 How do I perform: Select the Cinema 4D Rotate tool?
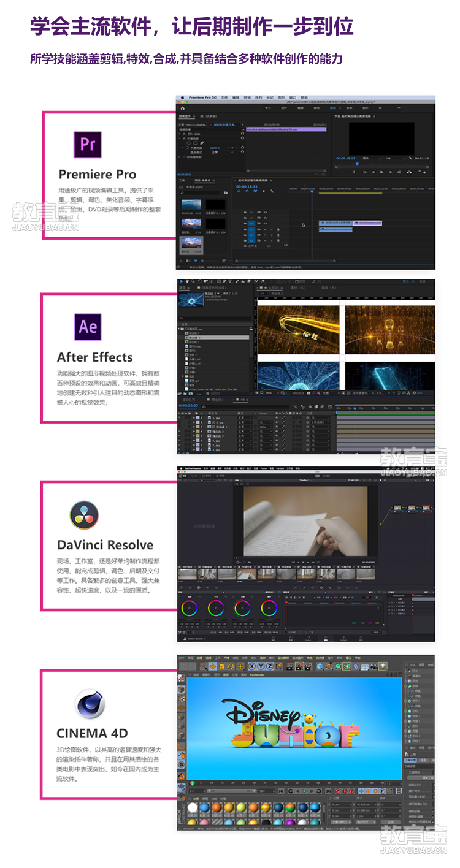pyautogui.click(x=231, y=666)
